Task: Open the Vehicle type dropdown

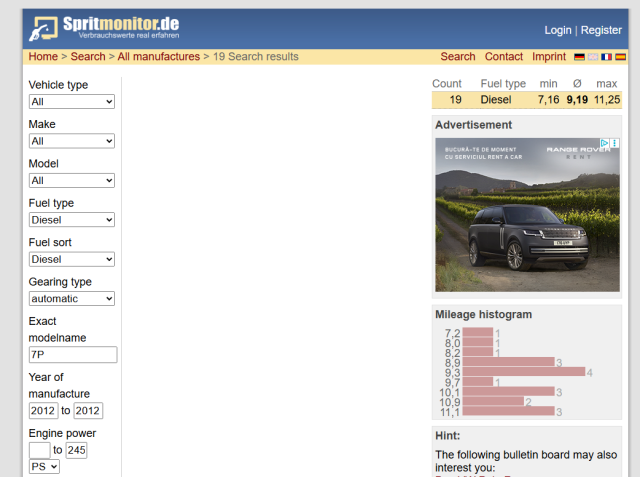Action: [71, 102]
